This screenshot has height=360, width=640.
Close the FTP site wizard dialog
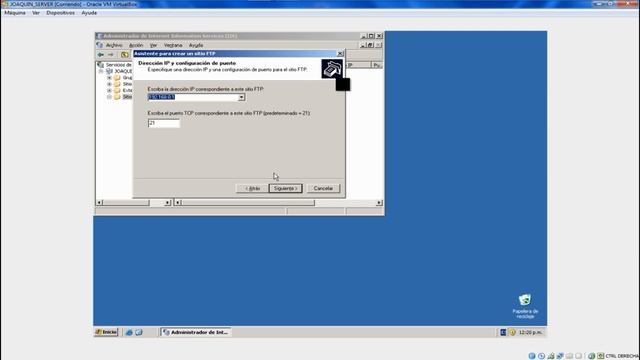coord(340,53)
